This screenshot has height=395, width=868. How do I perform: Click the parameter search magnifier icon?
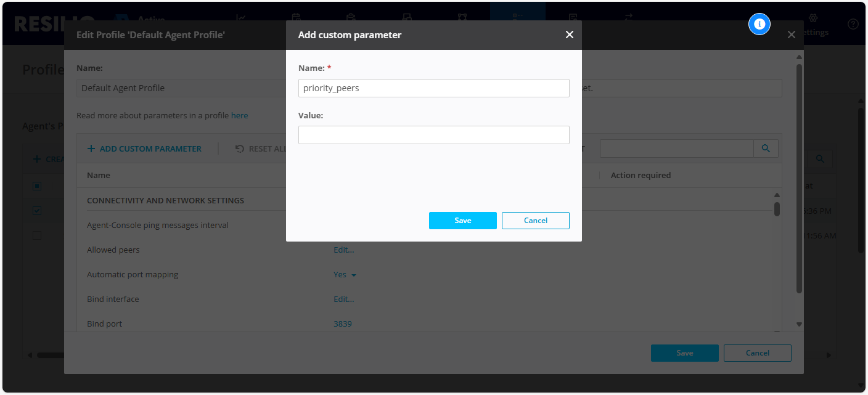766,149
